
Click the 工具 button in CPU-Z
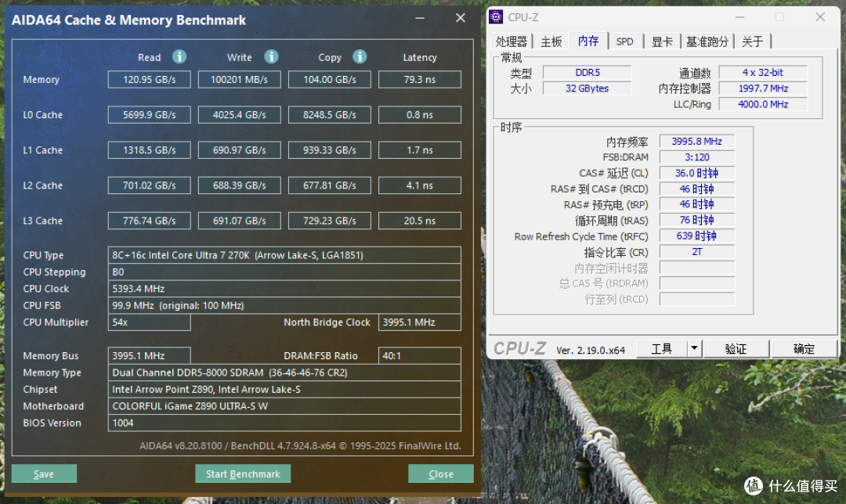tap(662, 349)
